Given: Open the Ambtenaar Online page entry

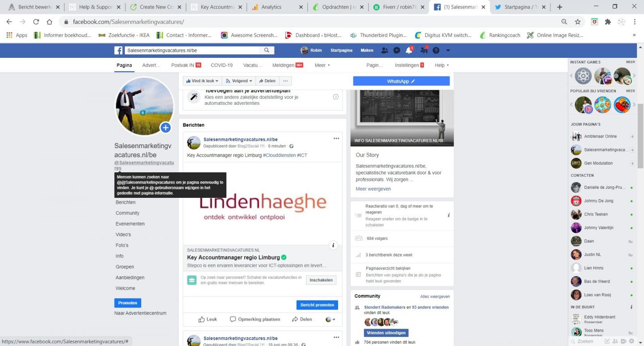Looking at the screenshot, I should [602, 137].
